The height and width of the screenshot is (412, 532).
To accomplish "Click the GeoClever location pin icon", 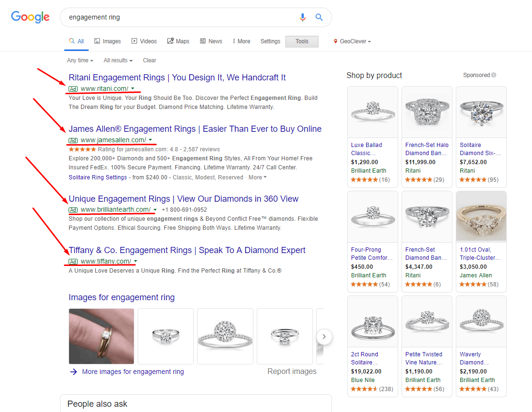I will tap(335, 41).
